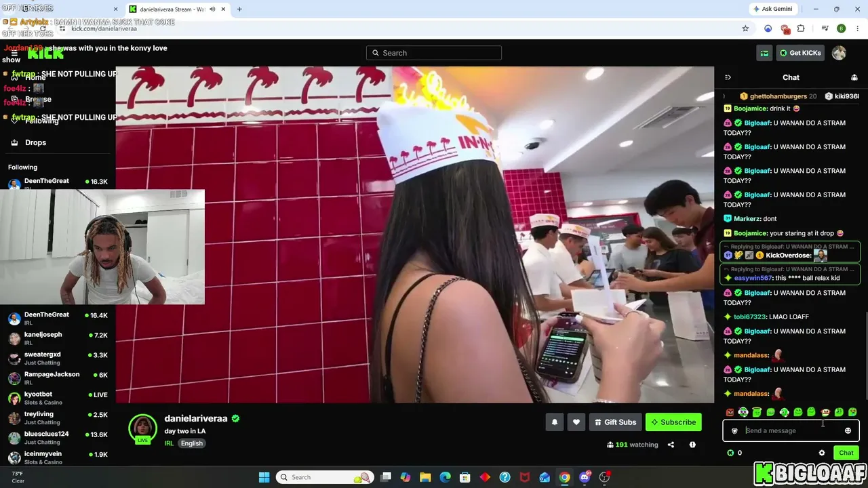868x488 pixels.
Task: Click the blue circular extension icon
Action: click(x=768, y=28)
